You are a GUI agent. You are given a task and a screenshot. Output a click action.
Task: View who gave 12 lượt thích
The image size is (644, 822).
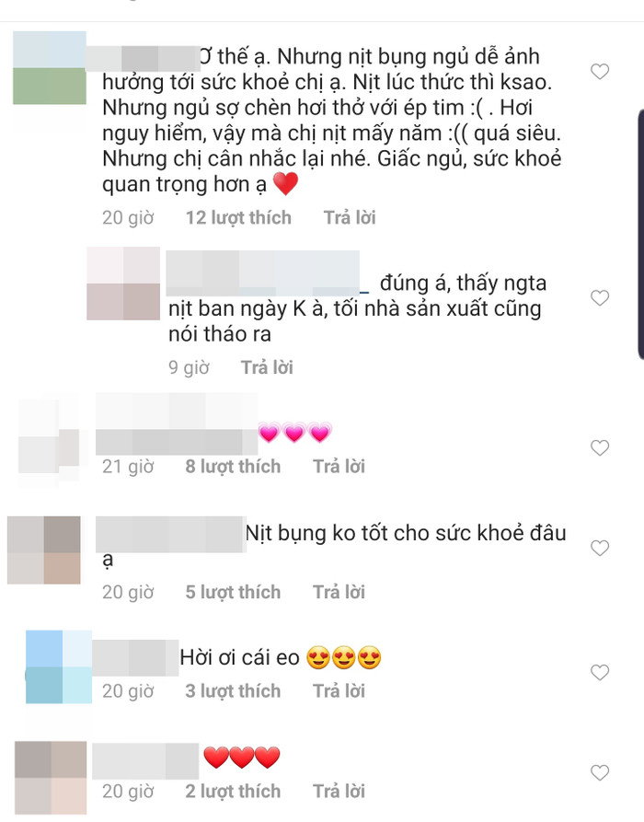[x=238, y=217]
